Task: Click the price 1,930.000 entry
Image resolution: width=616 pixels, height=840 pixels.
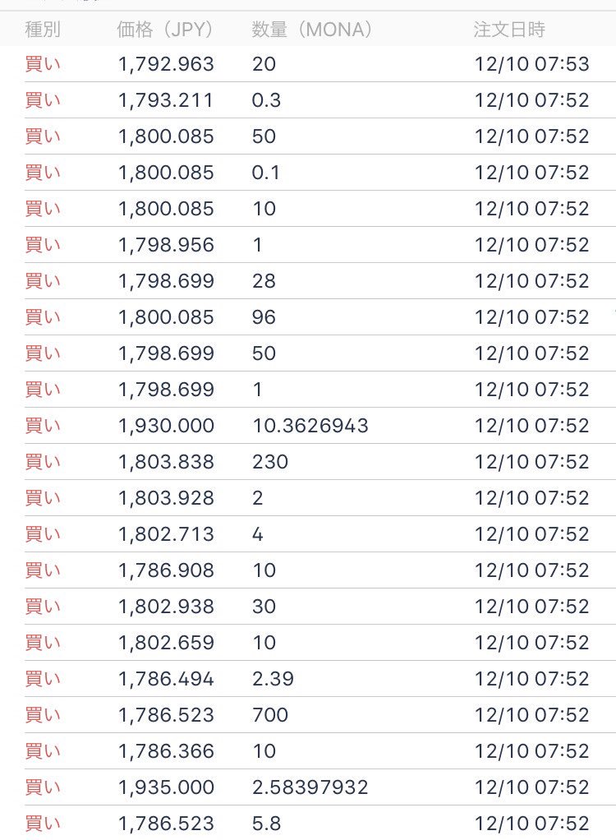Action: pyautogui.click(x=166, y=426)
